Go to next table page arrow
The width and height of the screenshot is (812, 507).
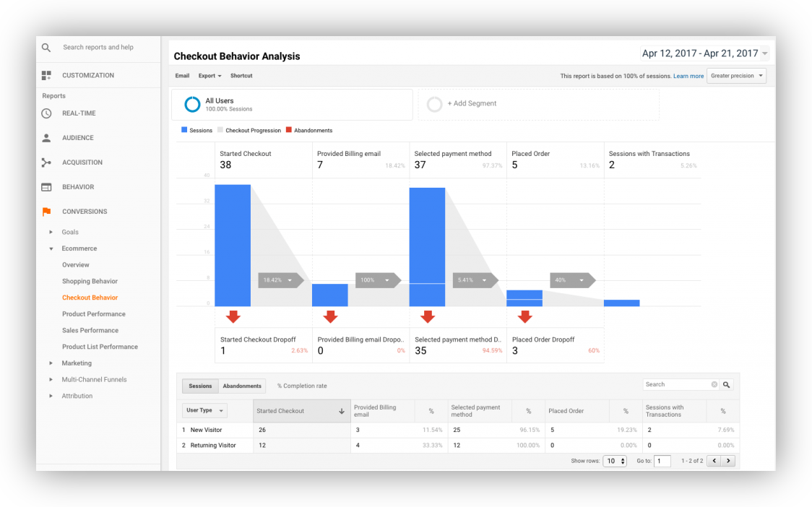[729, 461]
